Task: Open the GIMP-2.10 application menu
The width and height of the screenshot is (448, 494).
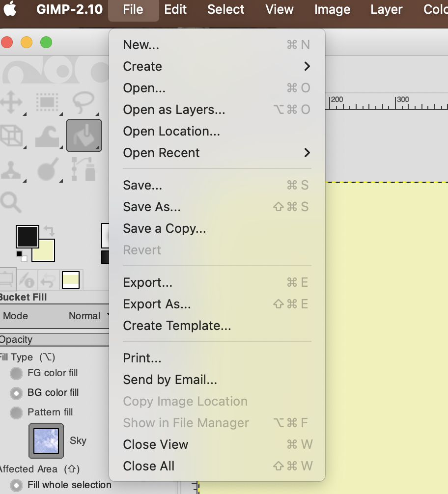Action: click(69, 10)
